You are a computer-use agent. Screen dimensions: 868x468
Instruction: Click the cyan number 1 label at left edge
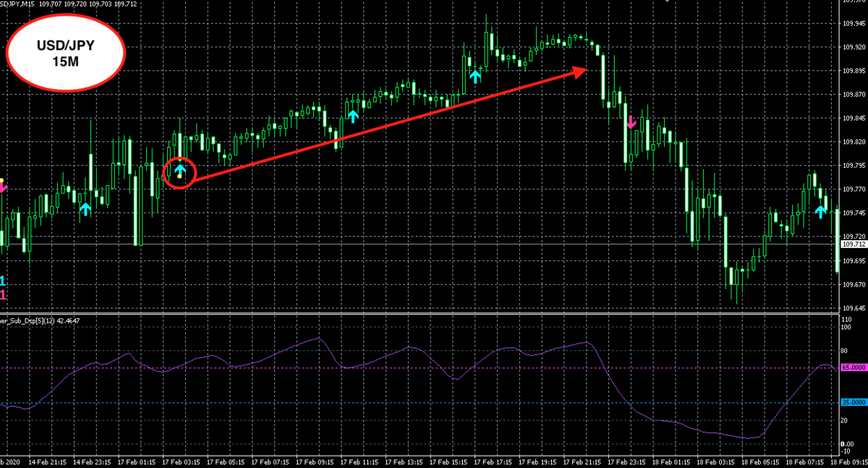(x=3, y=281)
